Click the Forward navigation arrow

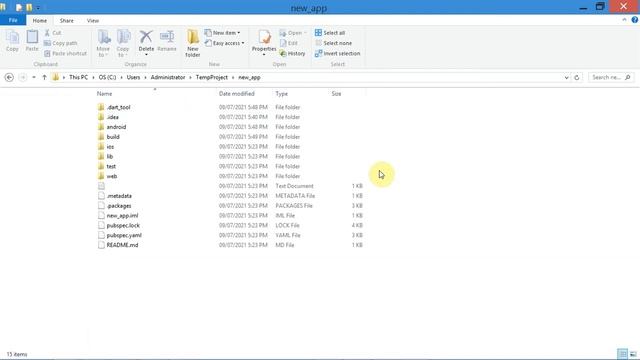click(x=22, y=77)
